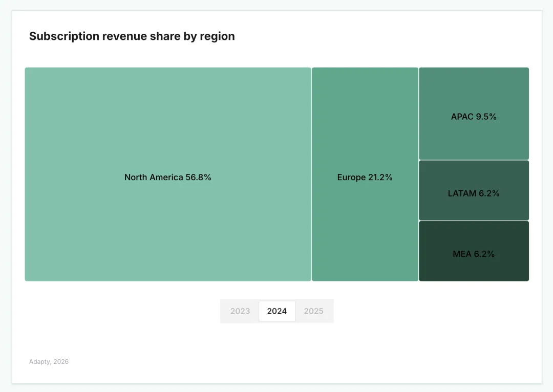Switch to the 2023 year tab
Screen dimensions: 553x392
click(240, 311)
